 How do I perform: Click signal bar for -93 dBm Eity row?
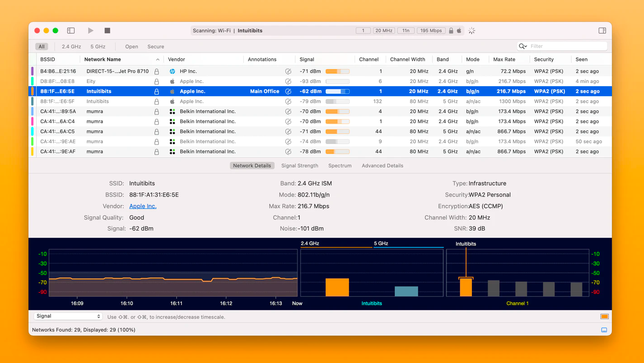tap(337, 81)
